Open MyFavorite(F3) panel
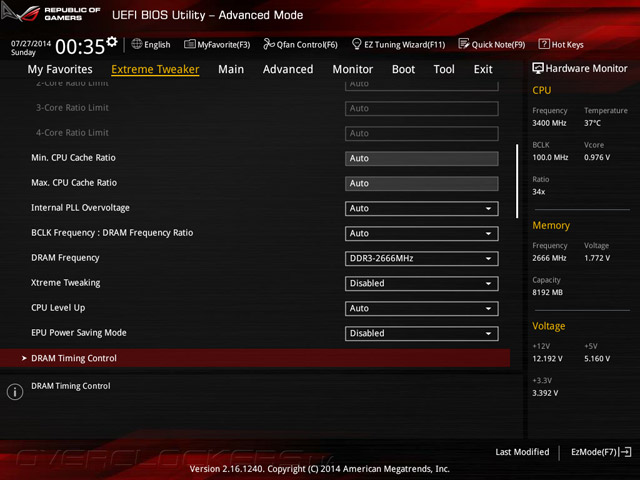Image resolution: width=640 pixels, height=480 pixels. [x=217, y=44]
